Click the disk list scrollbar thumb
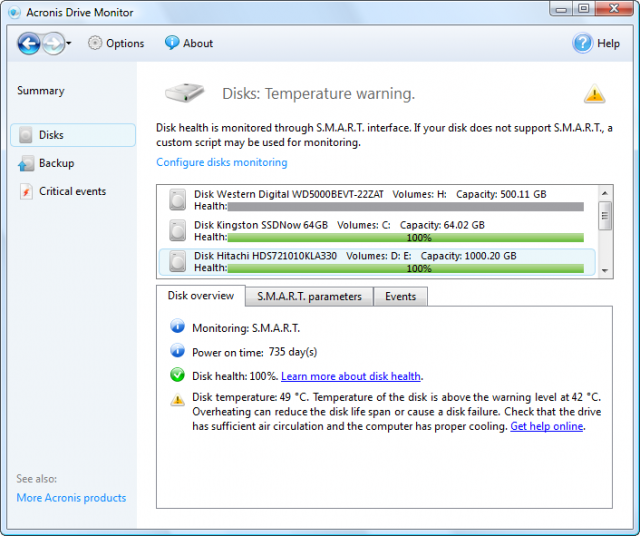 coord(605,216)
